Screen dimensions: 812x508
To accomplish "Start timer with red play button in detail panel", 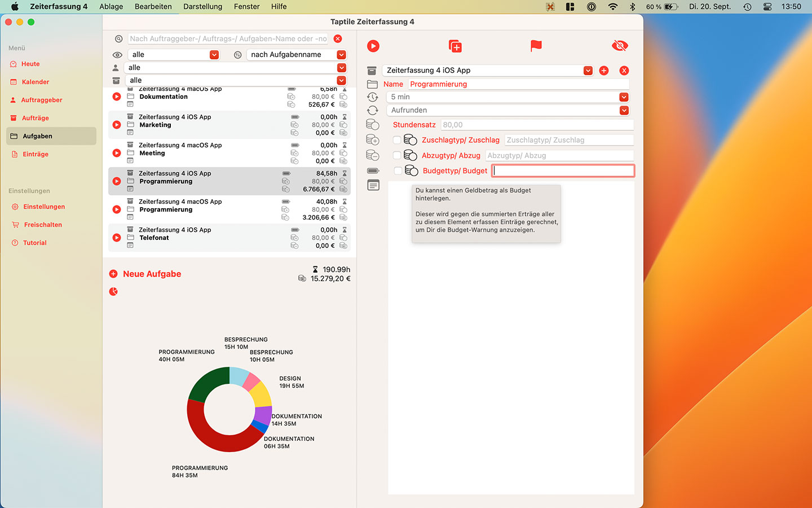I will click(x=373, y=46).
